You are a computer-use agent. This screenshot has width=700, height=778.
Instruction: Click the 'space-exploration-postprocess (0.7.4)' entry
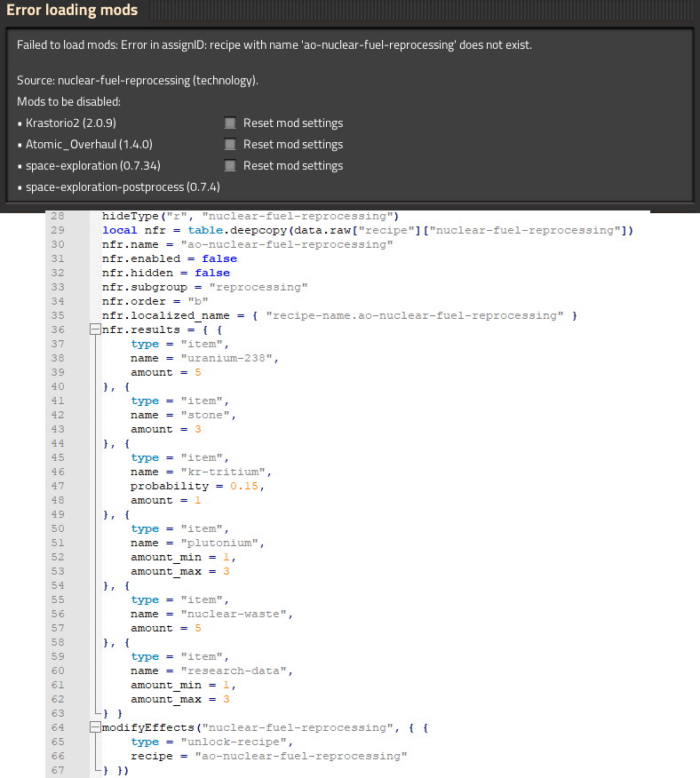tap(123, 187)
